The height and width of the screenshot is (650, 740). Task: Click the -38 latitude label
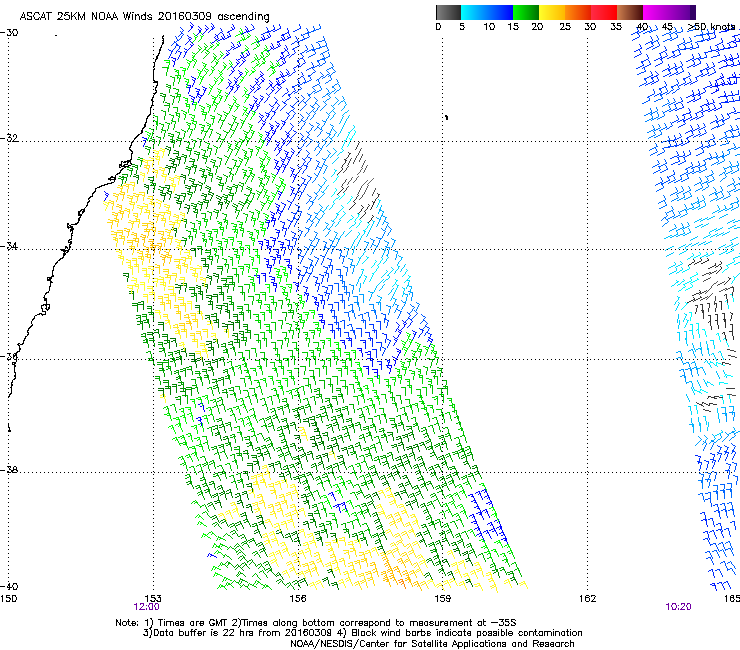point(9,470)
